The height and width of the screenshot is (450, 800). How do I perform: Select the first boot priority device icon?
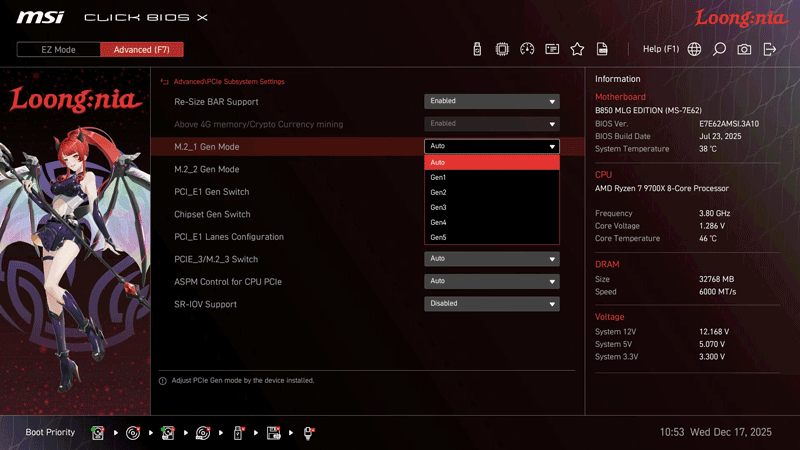coord(98,432)
